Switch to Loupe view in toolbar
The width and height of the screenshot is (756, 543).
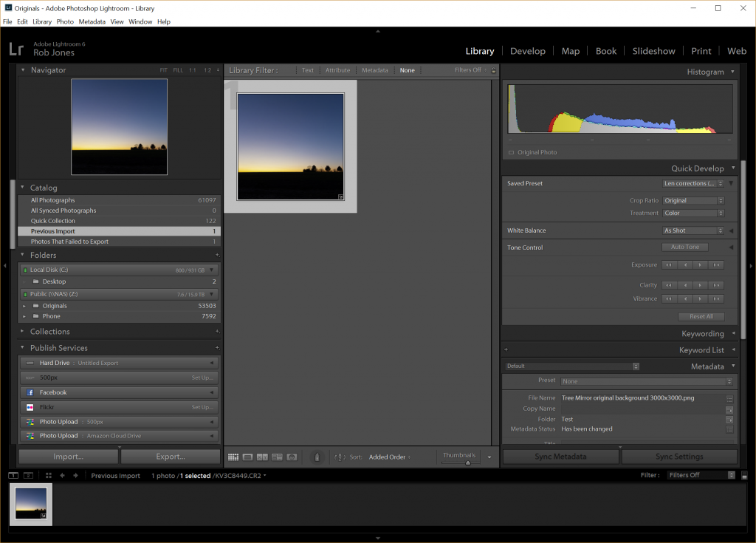coord(248,457)
